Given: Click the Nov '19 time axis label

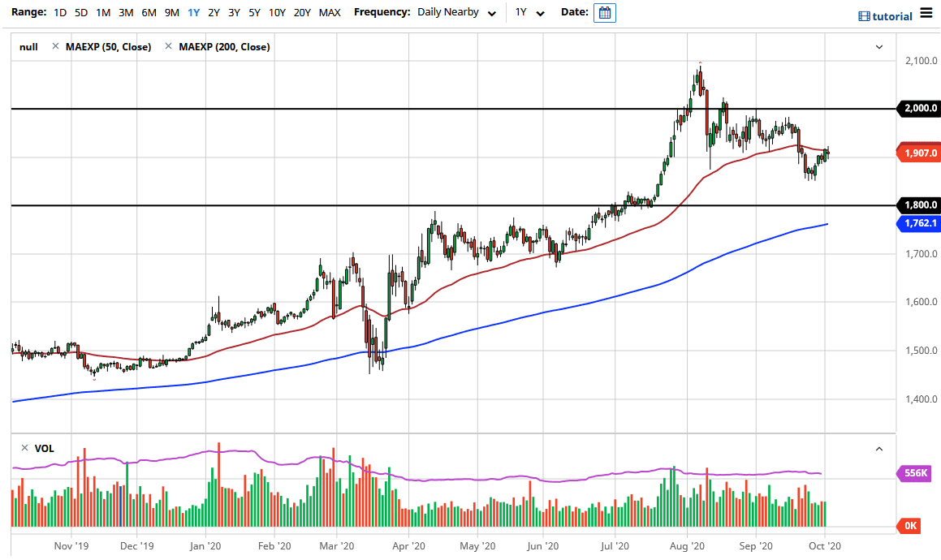Looking at the screenshot, I should coord(71,545).
